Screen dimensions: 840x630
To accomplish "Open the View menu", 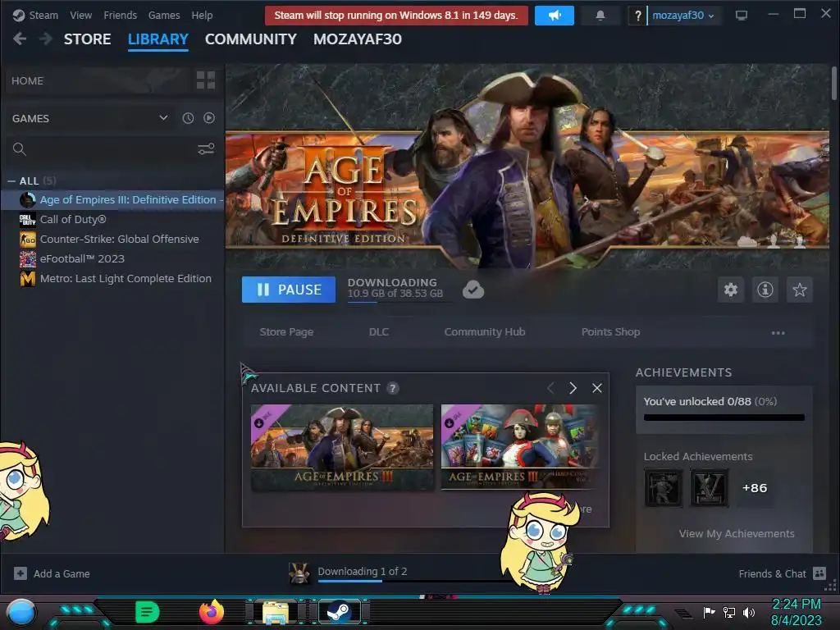I will (x=81, y=15).
